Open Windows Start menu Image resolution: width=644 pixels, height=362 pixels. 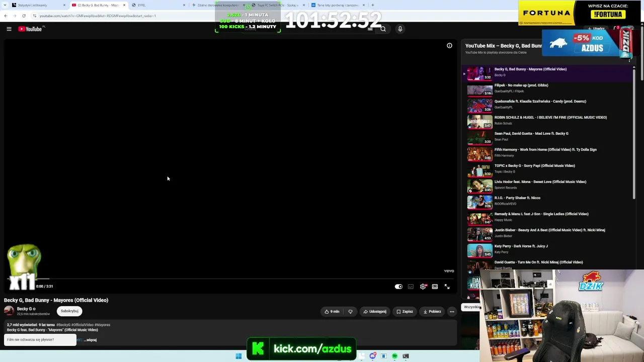click(x=238, y=356)
